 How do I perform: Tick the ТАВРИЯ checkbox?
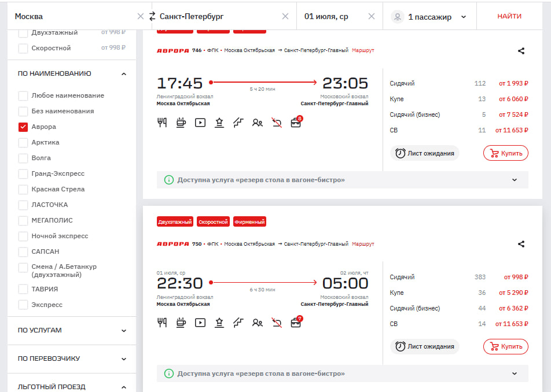coord(23,289)
